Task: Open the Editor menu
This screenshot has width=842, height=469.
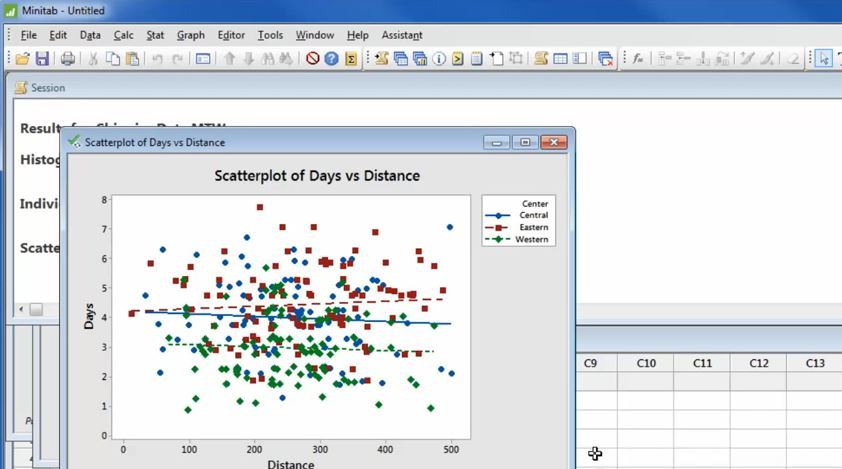Action: tap(231, 35)
